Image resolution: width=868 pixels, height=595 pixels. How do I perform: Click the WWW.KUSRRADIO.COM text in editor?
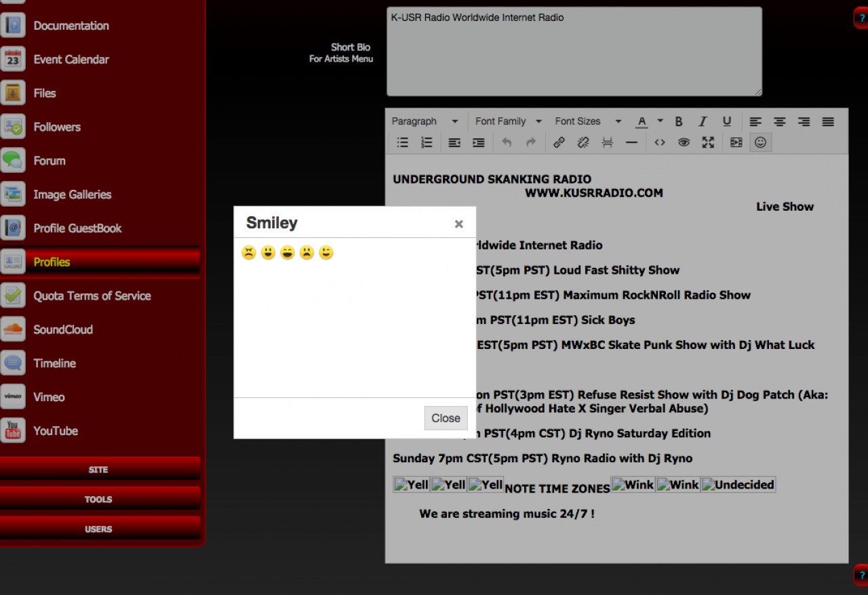click(594, 193)
